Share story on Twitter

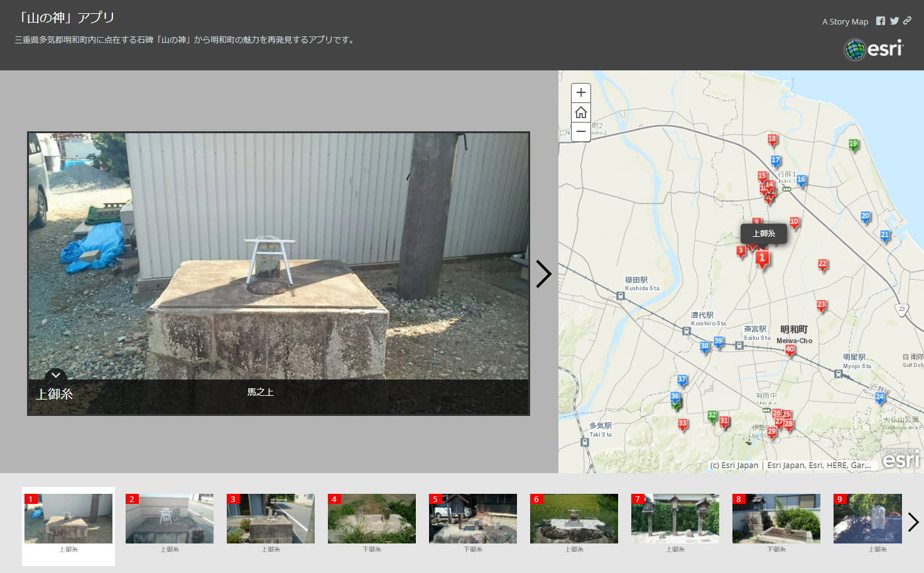894,21
